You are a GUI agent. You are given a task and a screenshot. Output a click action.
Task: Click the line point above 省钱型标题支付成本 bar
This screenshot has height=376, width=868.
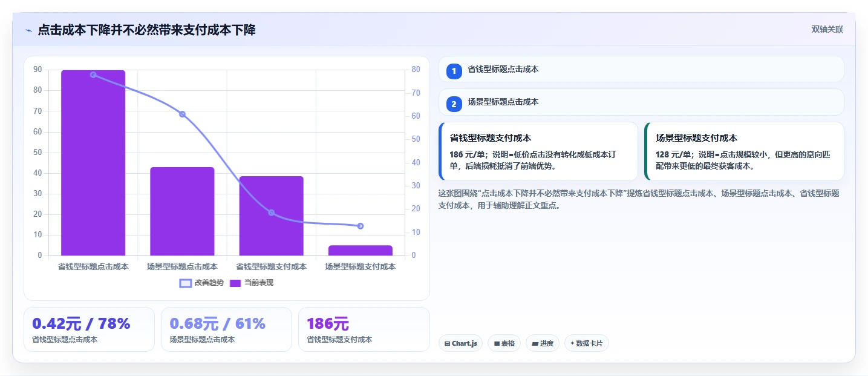coord(271,213)
